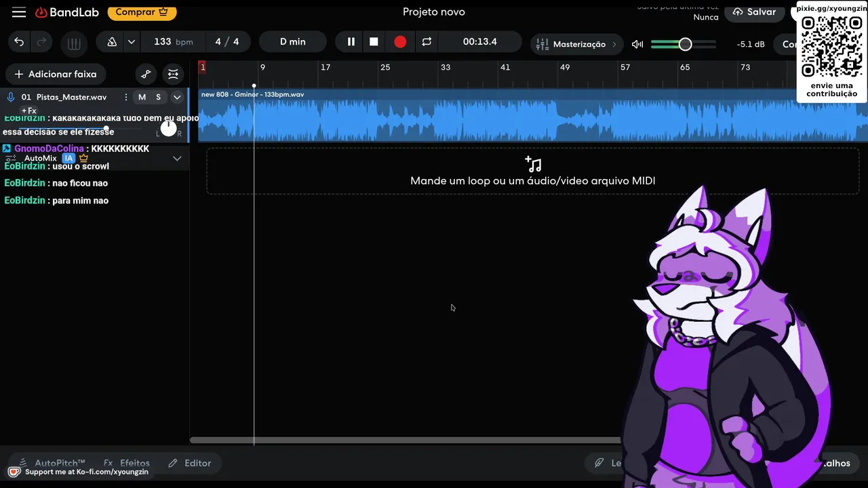Click the Projeto novo title field
This screenshot has width=868, height=488.
(434, 12)
